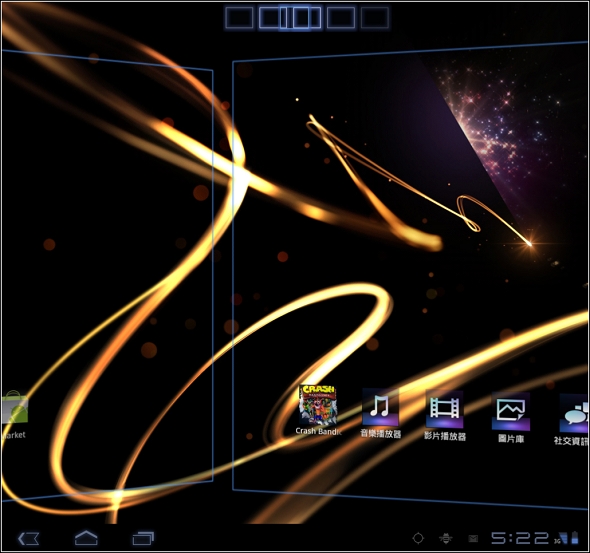Tap the Home navigation button

pos(86,538)
